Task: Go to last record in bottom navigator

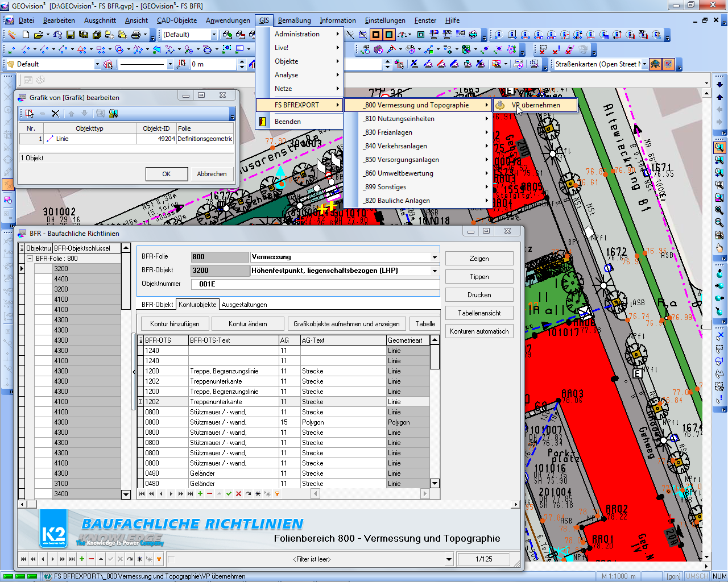Action: click(72, 559)
